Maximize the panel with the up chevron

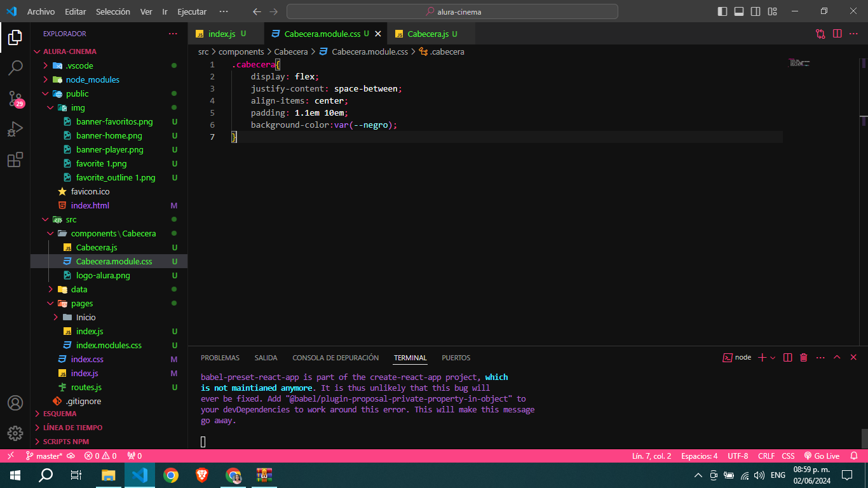point(837,358)
